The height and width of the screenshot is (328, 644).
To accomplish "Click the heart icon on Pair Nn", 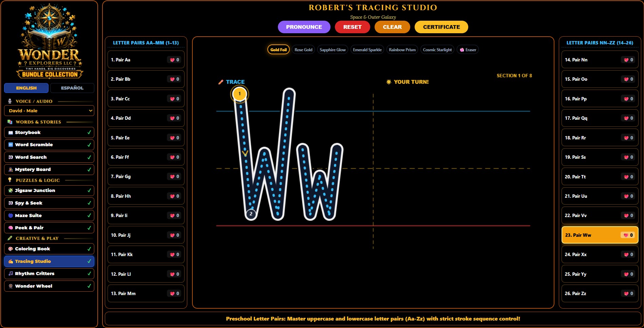I will [626, 60].
